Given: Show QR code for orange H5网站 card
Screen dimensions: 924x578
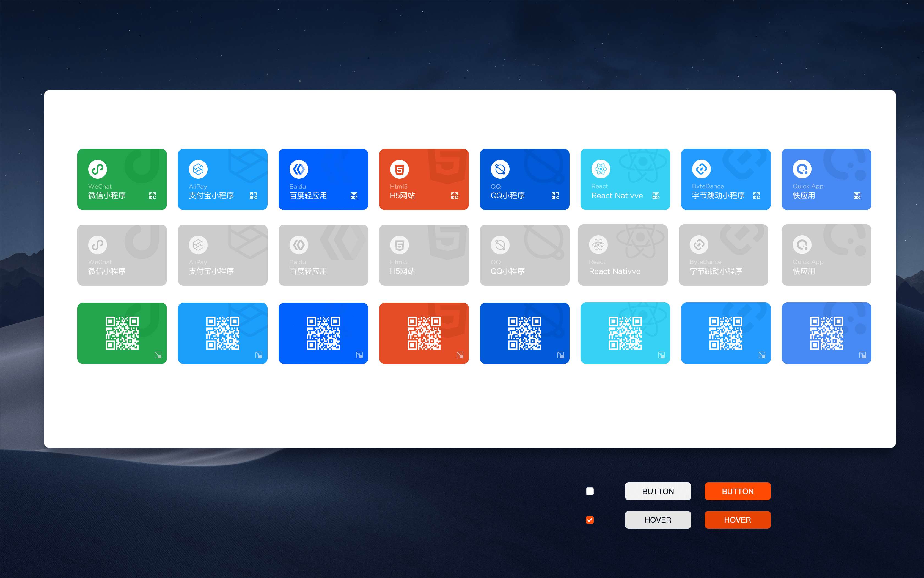Looking at the screenshot, I should pos(454,196).
